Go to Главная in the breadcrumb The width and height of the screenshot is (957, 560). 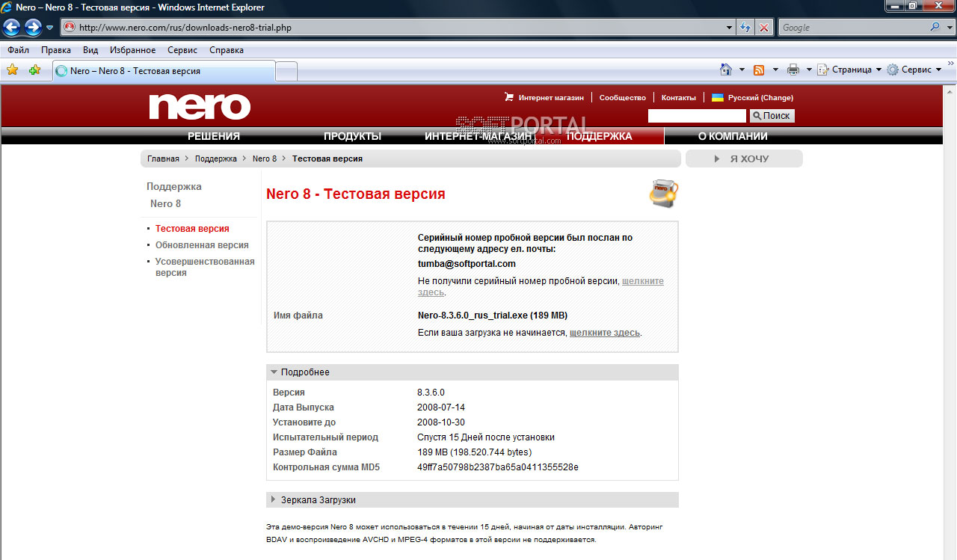[163, 159]
